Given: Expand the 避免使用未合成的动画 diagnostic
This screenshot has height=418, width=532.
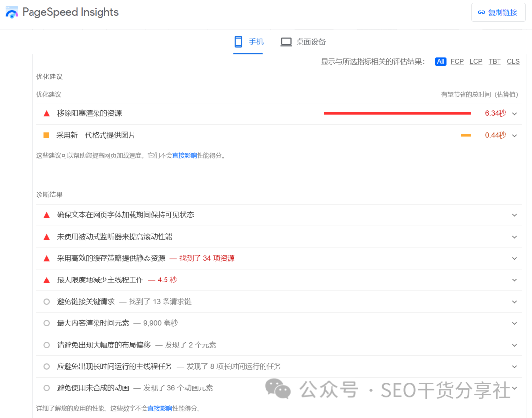Looking at the screenshot, I should pyautogui.click(x=514, y=388).
